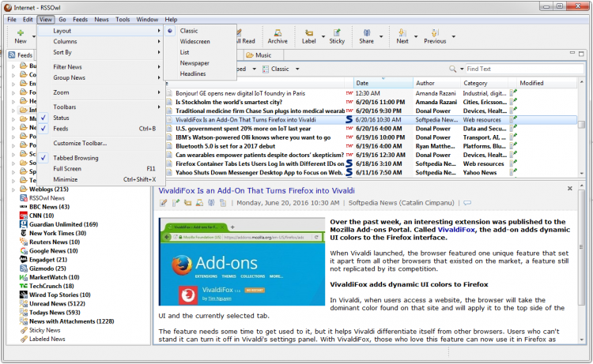Click the Sticky News pin icon

pyautogui.click(x=24, y=330)
